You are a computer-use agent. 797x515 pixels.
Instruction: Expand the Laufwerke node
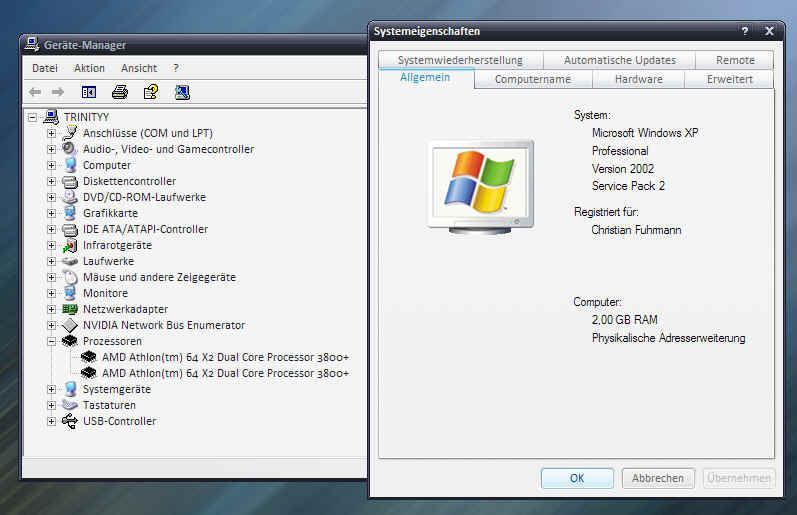pos(51,261)
